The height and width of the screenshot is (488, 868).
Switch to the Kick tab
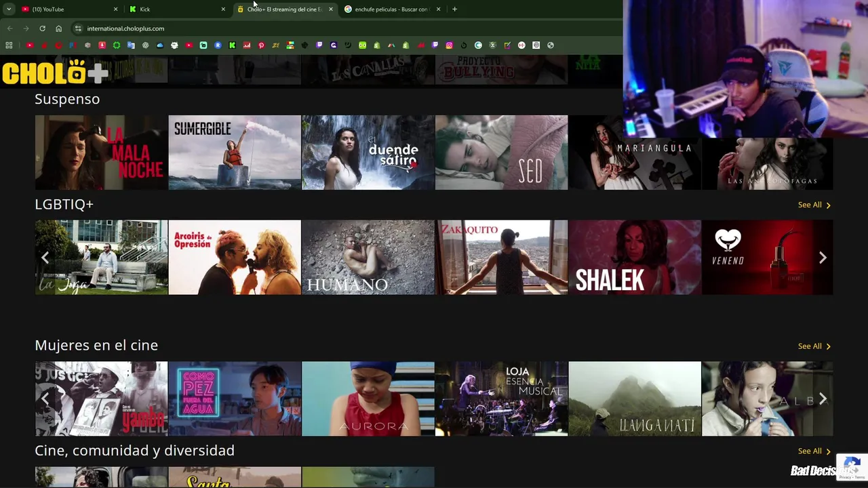tap(176, 9)
